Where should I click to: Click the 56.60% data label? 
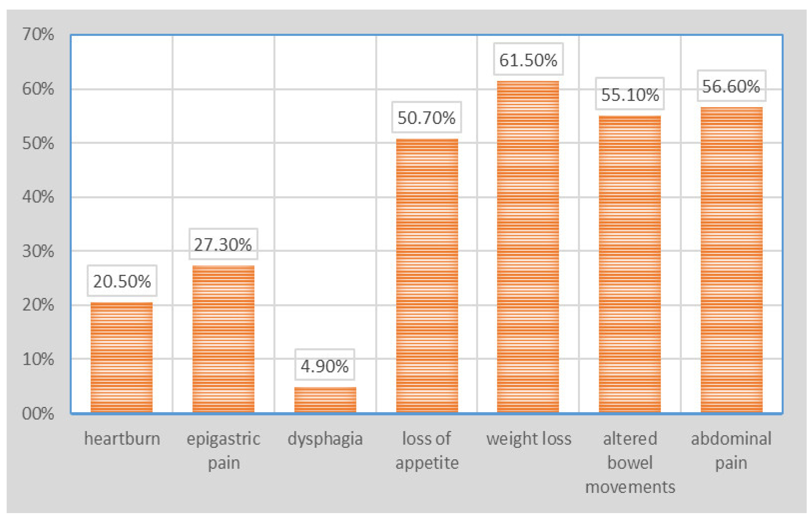point(732,86)
